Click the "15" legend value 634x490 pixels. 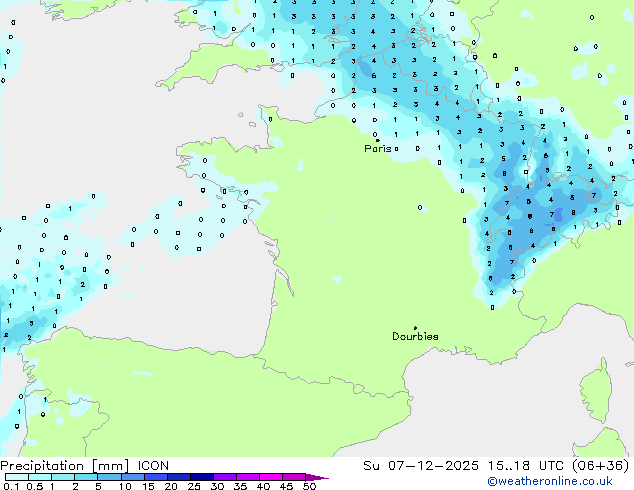(x=148, y=486)
